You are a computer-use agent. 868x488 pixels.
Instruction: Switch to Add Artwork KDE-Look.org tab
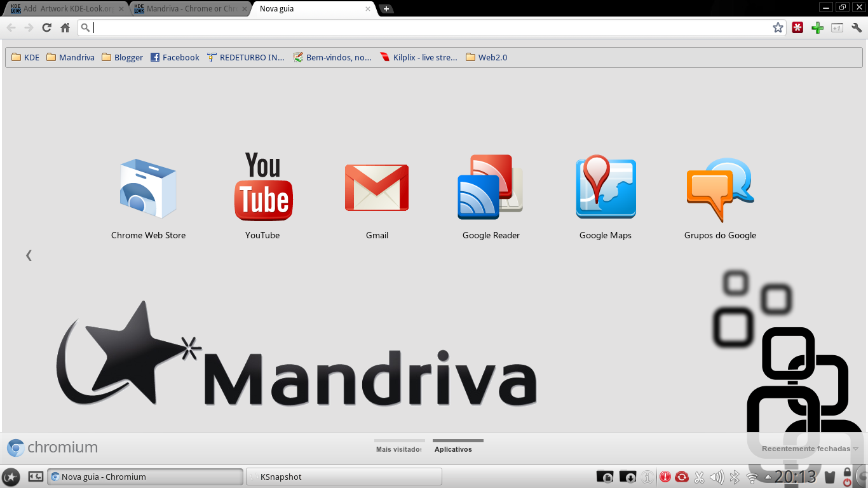[67, 9]
